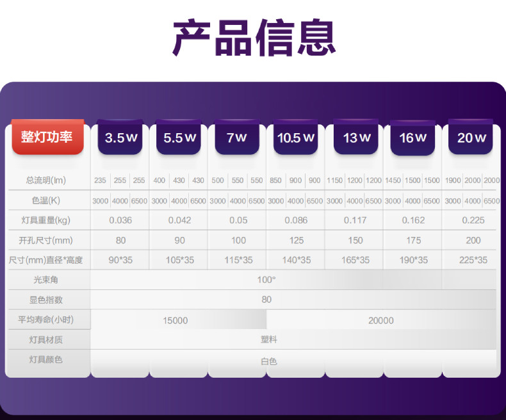This screenshot has width=506, height=420.
Task: Click 80 in the 开孔尺寸 row
Action: [x=120, y=240]
